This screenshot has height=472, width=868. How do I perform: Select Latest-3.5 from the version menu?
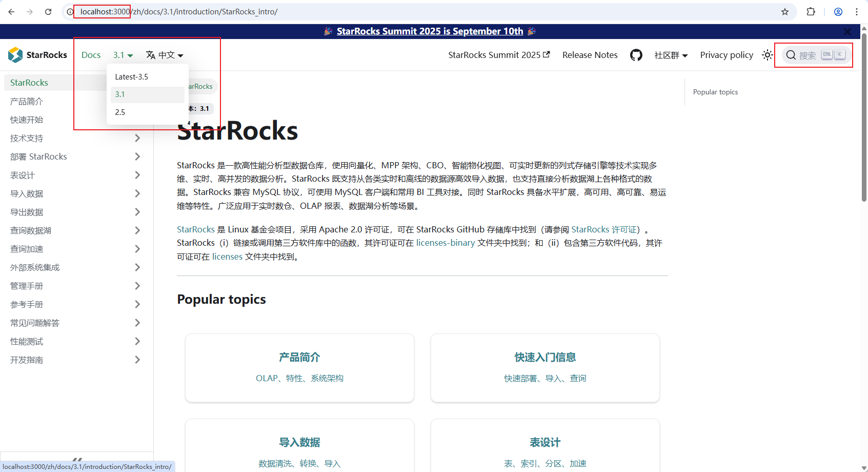pyautogui.click(x=148, y=77)
